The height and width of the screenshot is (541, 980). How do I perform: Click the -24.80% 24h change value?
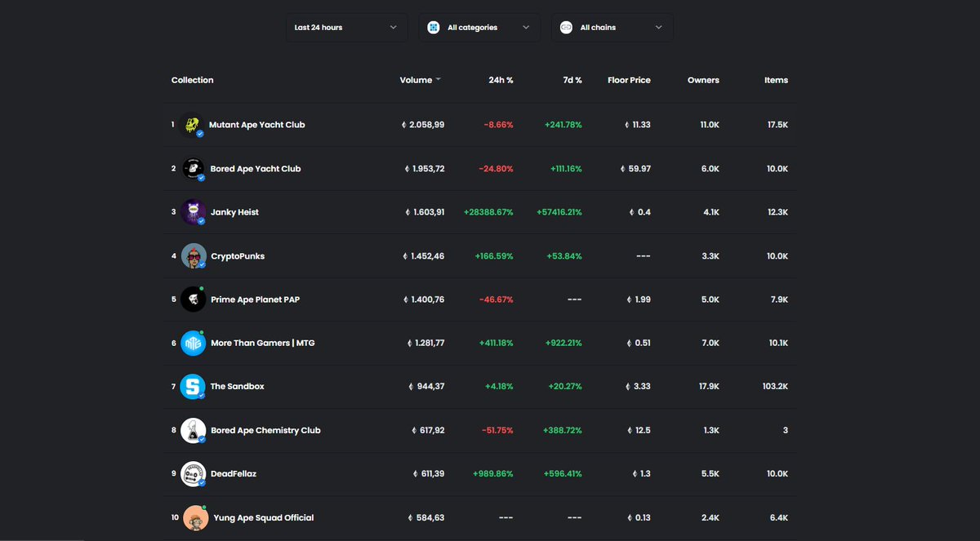(497, 169)
